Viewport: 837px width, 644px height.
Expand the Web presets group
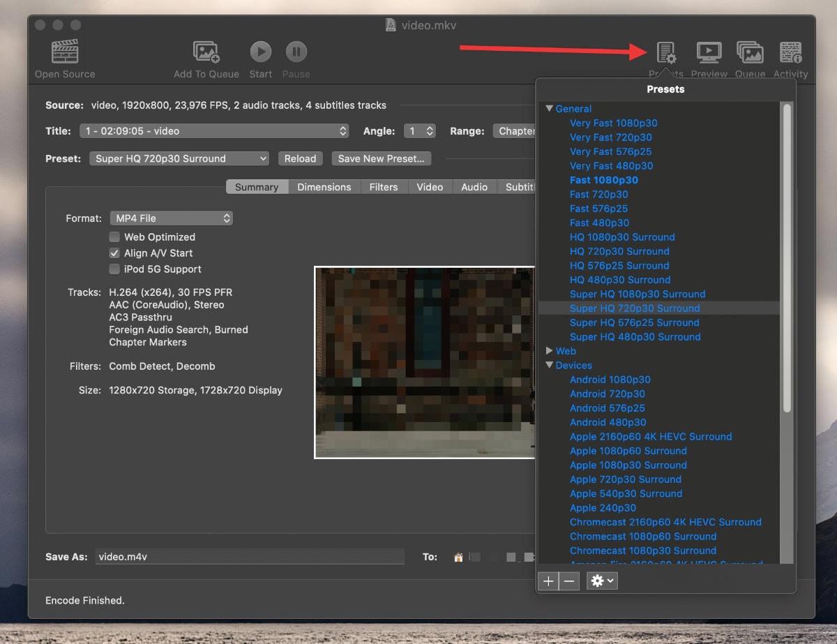(x=550, y=351)
